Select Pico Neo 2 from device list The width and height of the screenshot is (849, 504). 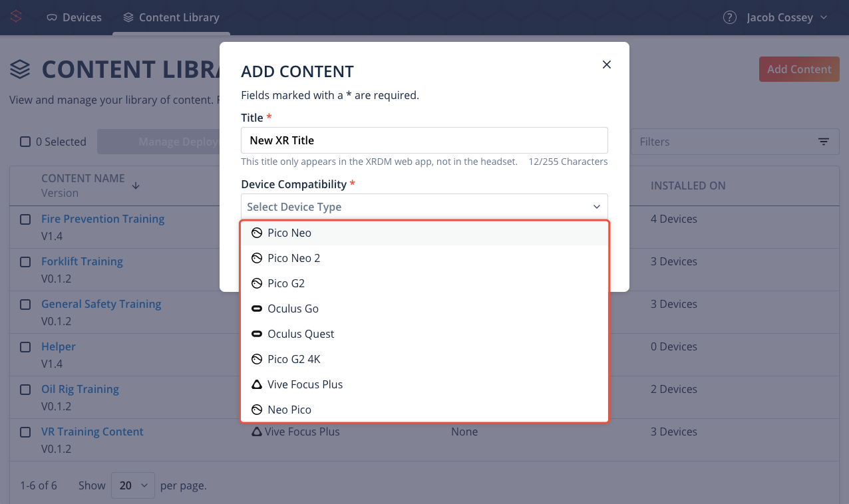424,258
